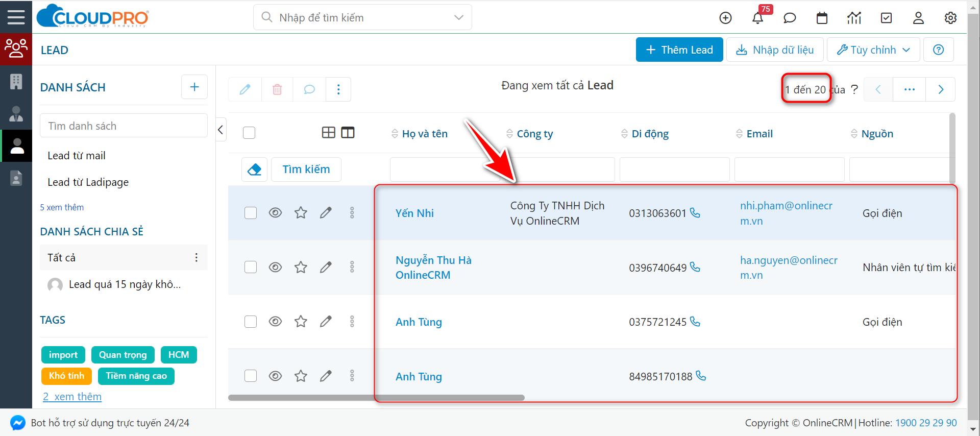This screenshot has height=436, width=980.
Task: Go to the previous page of leads
Action: 878,89
